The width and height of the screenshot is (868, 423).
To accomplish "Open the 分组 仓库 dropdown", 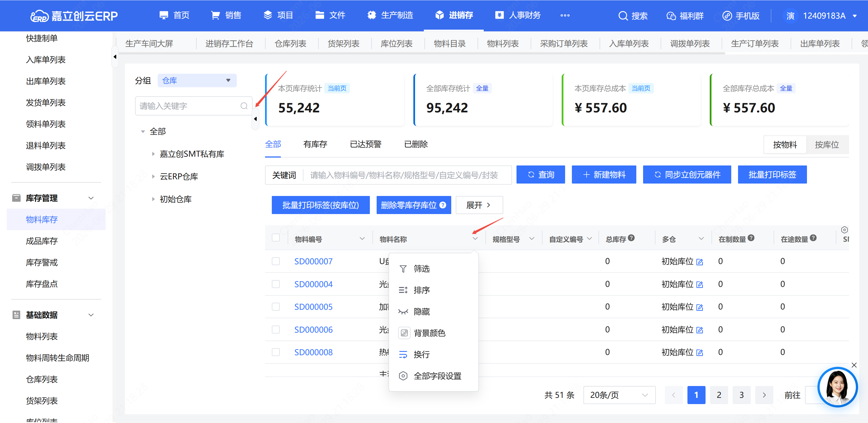I will click(197, 80).
